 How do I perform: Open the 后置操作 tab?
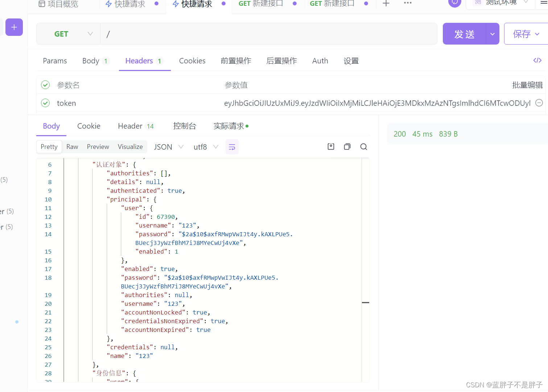(x=282, y=61)
